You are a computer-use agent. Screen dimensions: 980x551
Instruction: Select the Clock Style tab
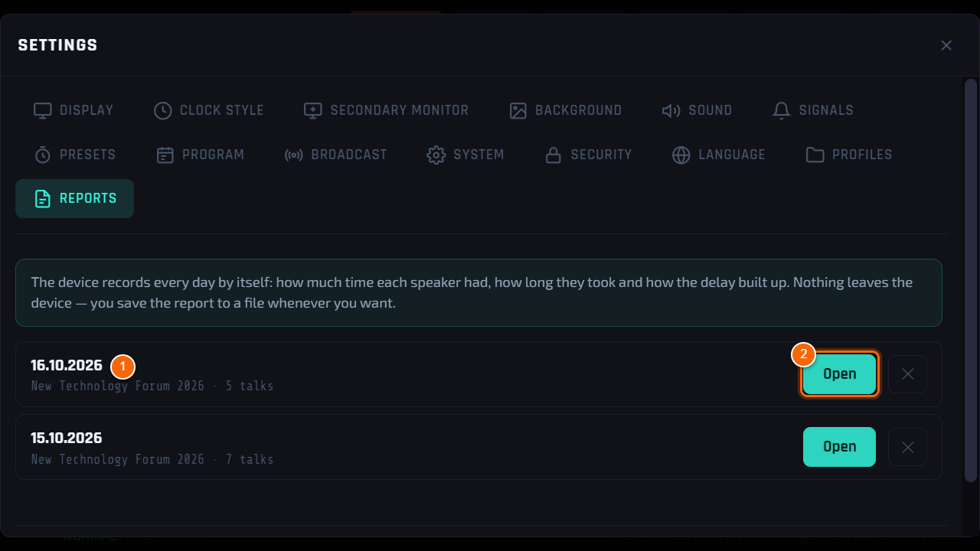click(209, 110)
